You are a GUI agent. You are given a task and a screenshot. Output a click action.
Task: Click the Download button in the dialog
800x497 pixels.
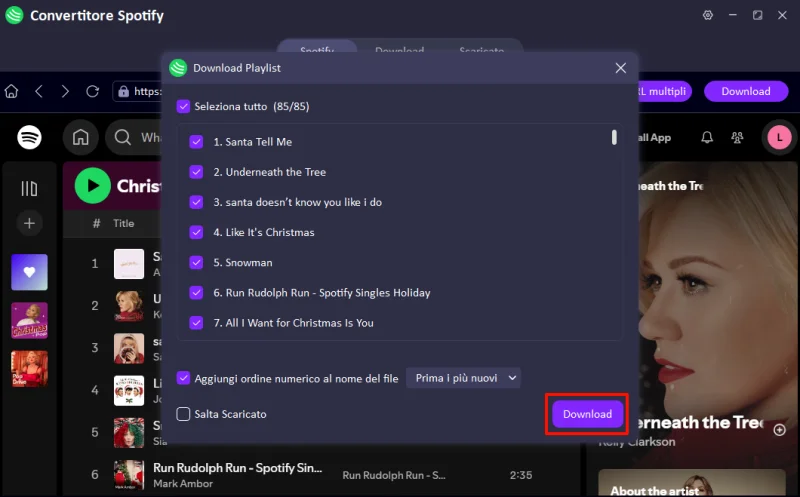pos(587,414)
